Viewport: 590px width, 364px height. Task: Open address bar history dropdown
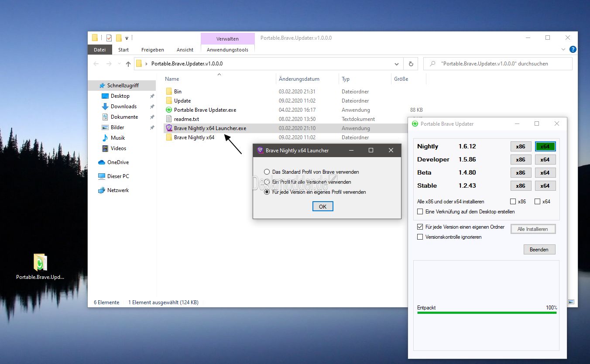point(397,64)
